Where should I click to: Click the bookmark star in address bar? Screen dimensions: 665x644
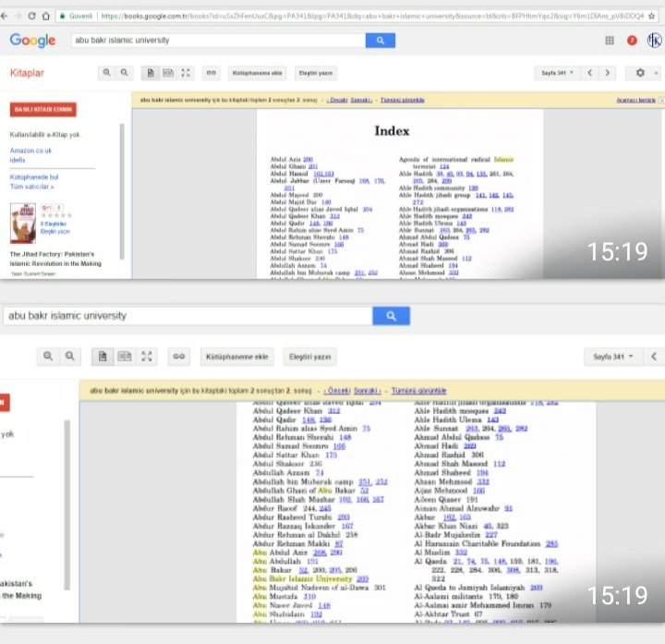pyautogui.click(x=652, y=16)
